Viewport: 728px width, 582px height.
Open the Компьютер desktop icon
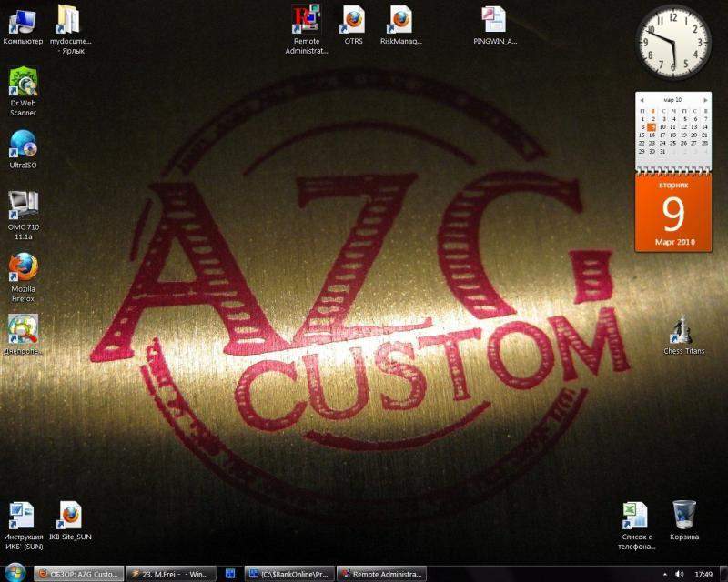[x=22, y=25]
